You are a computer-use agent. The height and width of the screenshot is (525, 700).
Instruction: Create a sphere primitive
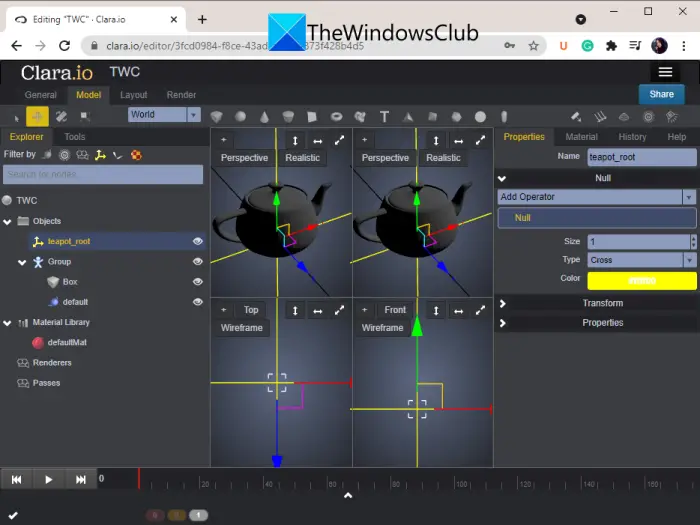coord(241,117)
